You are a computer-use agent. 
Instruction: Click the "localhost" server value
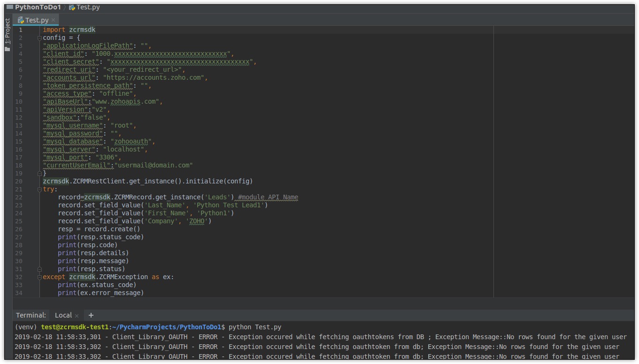click(x=123, y=149)
